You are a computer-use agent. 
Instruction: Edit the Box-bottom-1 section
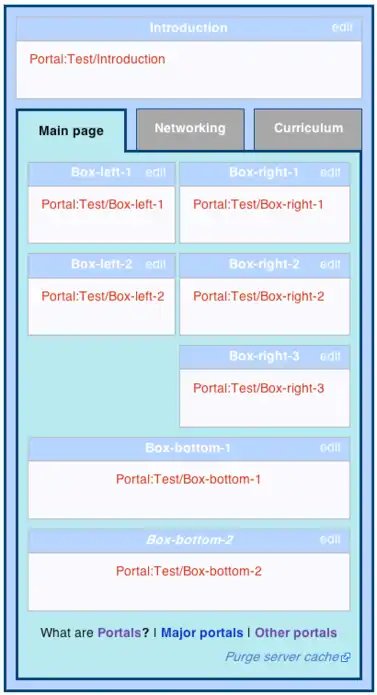point(330,448)
